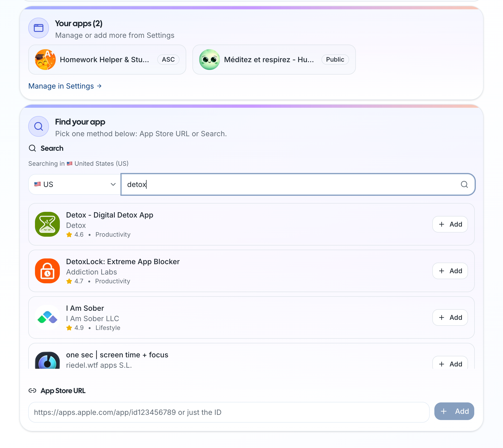
Task: Click the DetoxLock orange lock icon
Action: coord(47,271)
